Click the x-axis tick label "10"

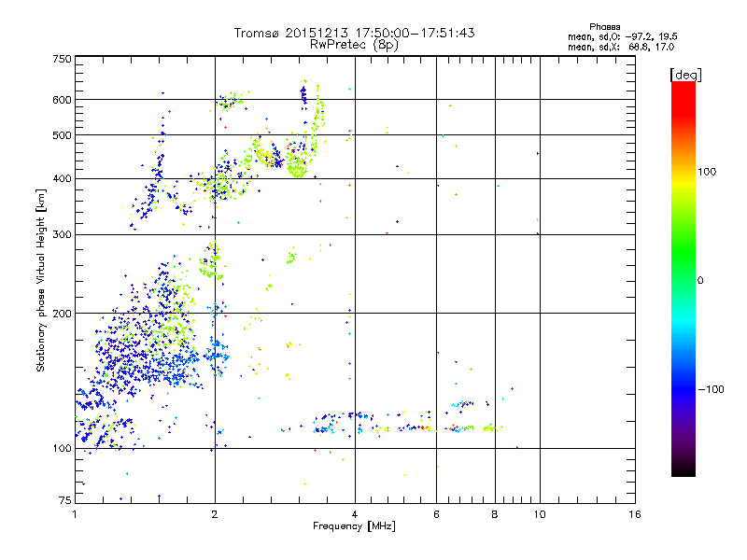point(540,514)
